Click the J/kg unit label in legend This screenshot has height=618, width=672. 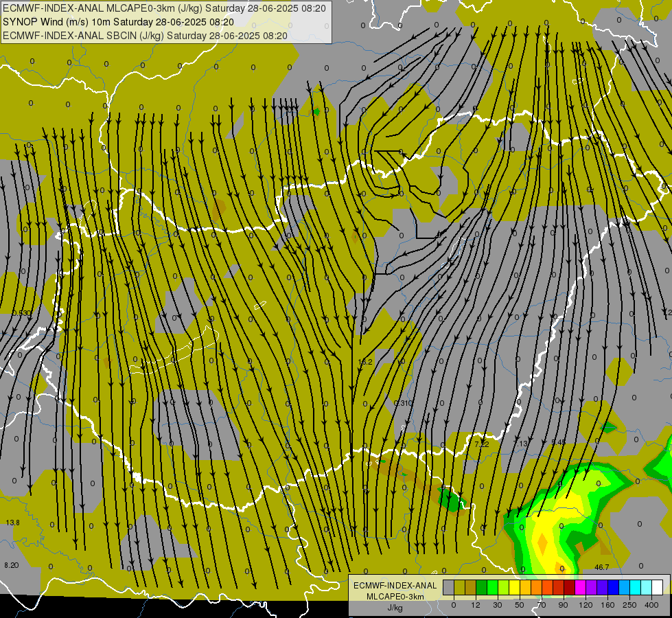[395, 608]
